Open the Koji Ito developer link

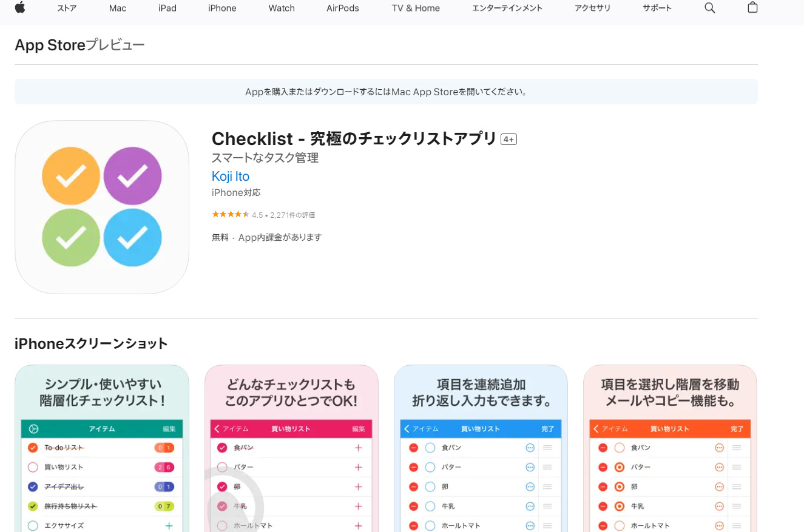(230, 176)
